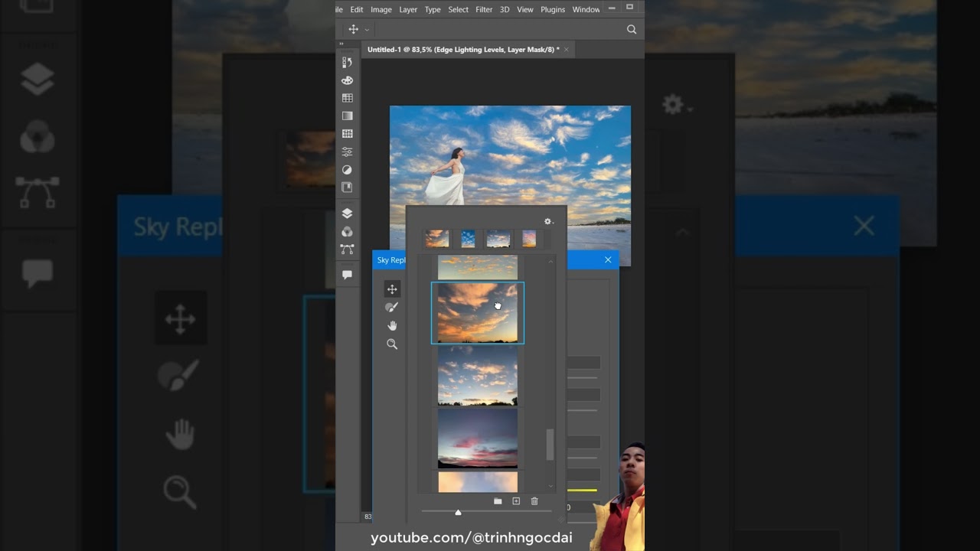This screenshot has height=551, width=980.
Task: Open the Layer menu
Action: pos(408,9)
